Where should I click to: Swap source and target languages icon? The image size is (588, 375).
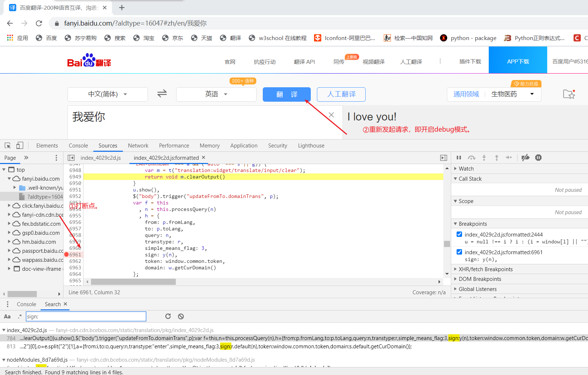pyautogui.click(x=162, y=94)
